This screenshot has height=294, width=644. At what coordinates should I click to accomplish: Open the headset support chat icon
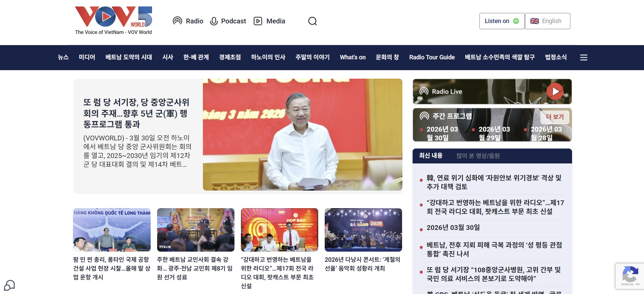coord(10,285)
